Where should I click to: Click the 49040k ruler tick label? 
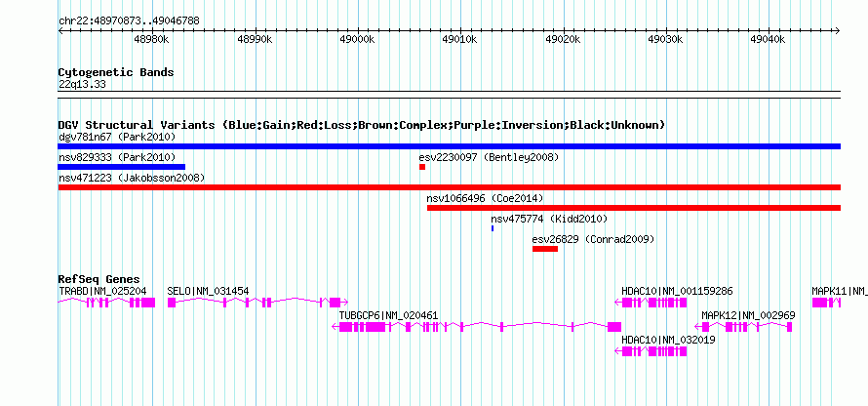point(768,40)
